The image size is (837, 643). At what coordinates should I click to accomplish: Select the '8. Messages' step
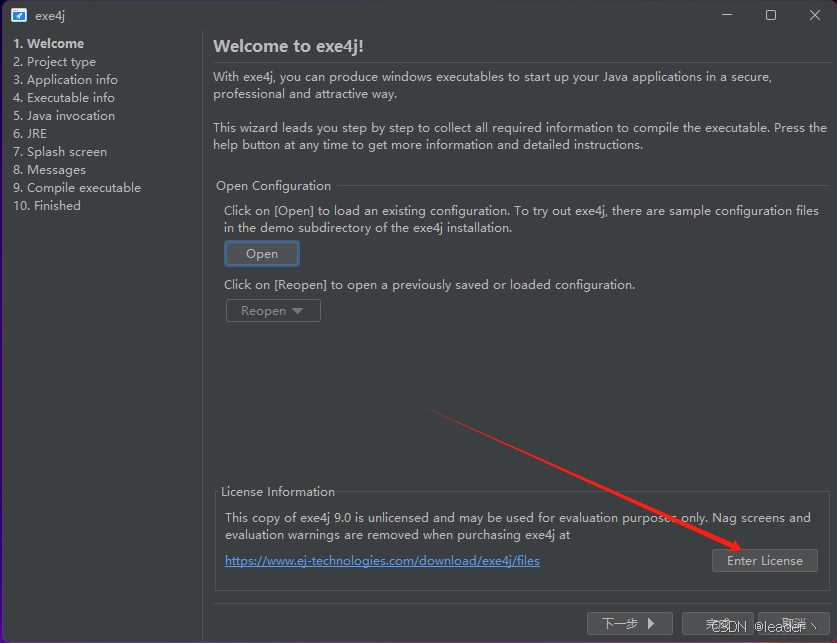(x=49, y=170)
